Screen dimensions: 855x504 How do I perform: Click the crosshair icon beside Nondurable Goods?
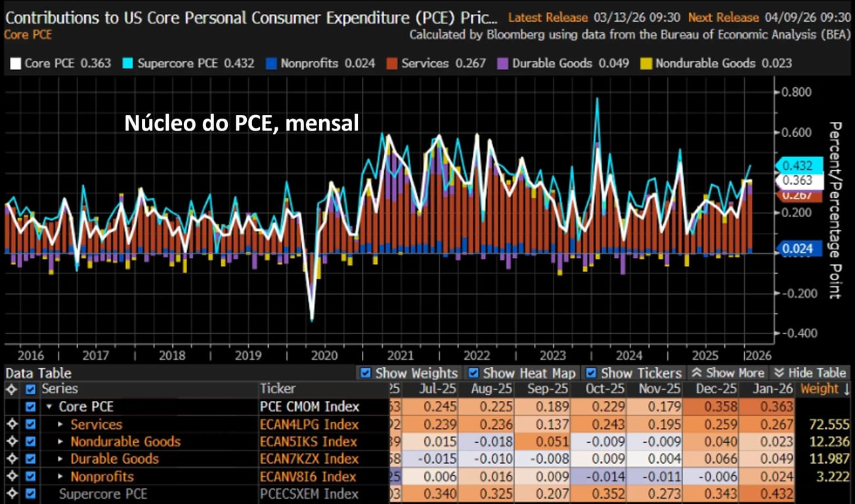11,442
